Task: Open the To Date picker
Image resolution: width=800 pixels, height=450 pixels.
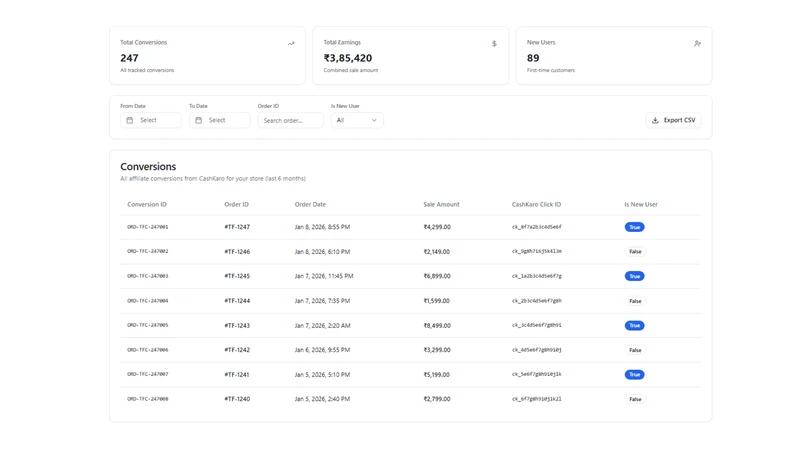Action: pyautogui.click(x=220, y=120)
